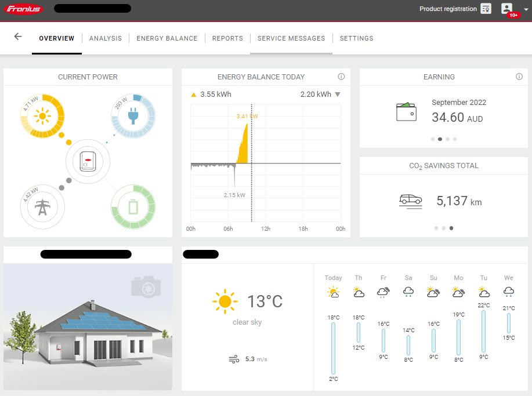This screenshot has width=532, height=396.
Task: Click the grid pylon icon in Current Power
Action: [x=42, y=207]
